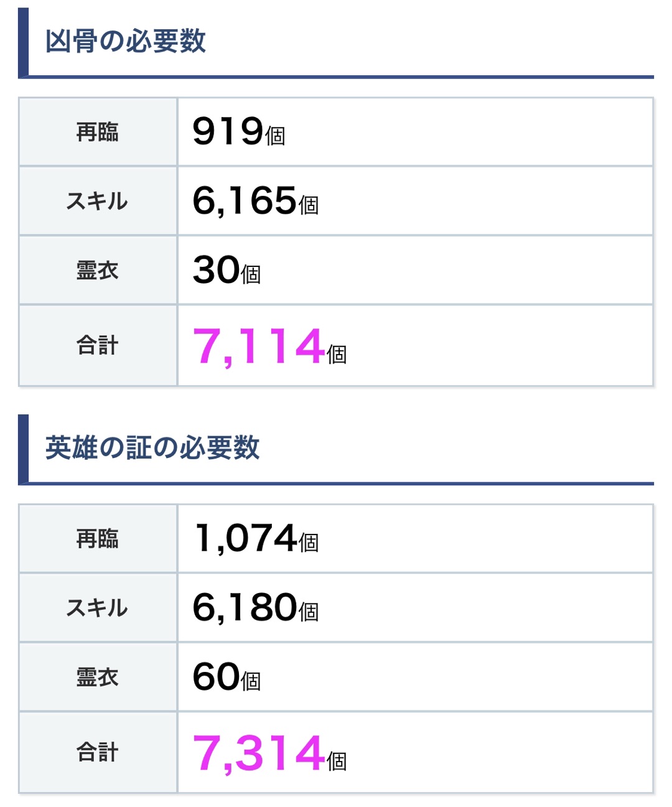
Task: Click the 919個 value cell
Action: coord(239,132)
